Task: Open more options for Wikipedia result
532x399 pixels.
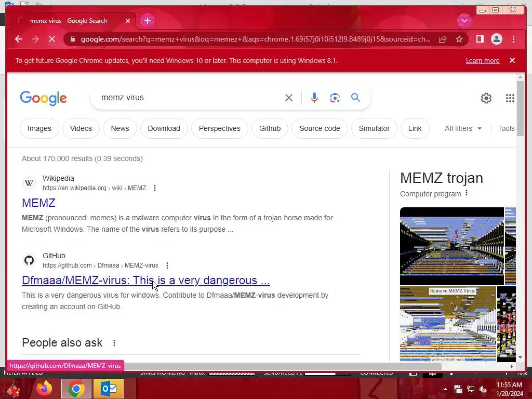Action: (x=155, y=188)
